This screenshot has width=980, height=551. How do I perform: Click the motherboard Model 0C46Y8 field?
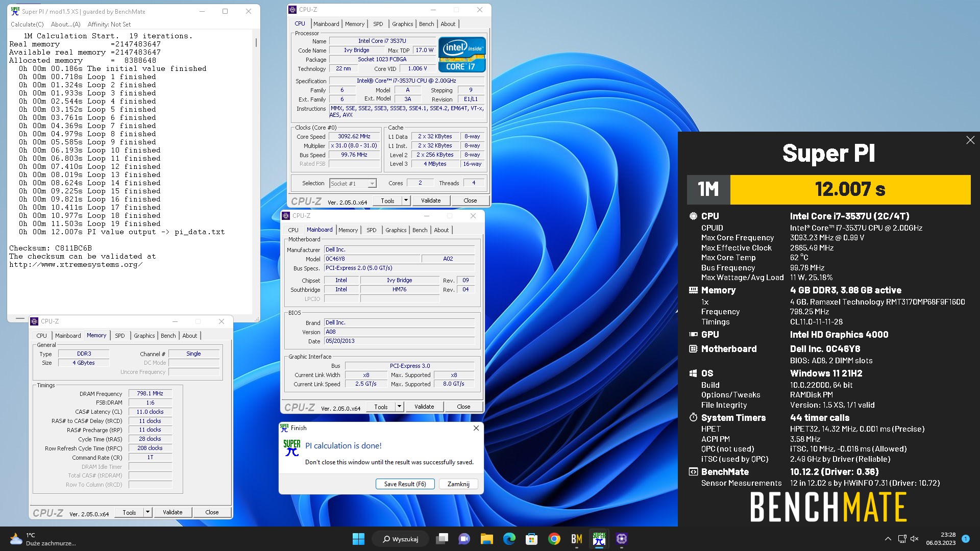click(x=372, y=259)
